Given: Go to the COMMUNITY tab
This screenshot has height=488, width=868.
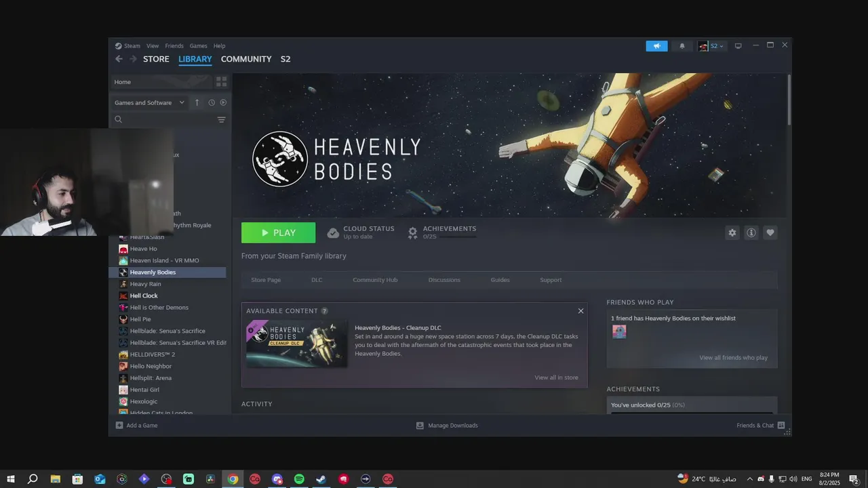Looking at the screenshot, I should pos(246,59).
